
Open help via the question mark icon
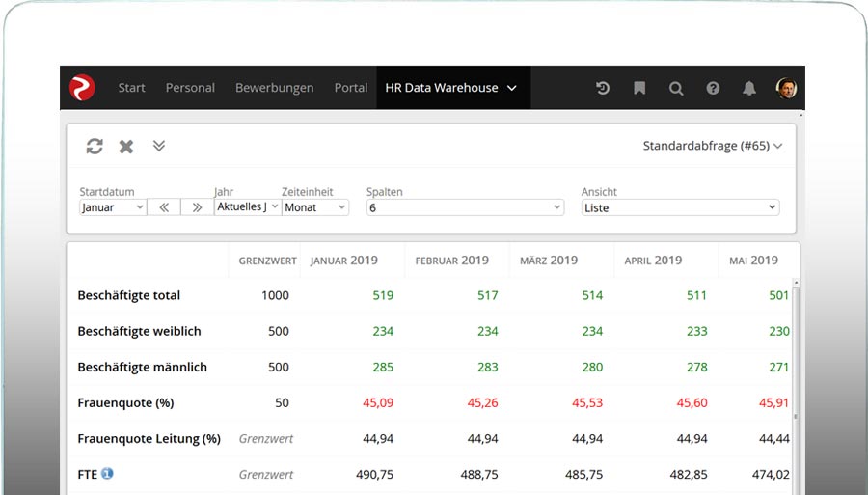tap(713, 88)
